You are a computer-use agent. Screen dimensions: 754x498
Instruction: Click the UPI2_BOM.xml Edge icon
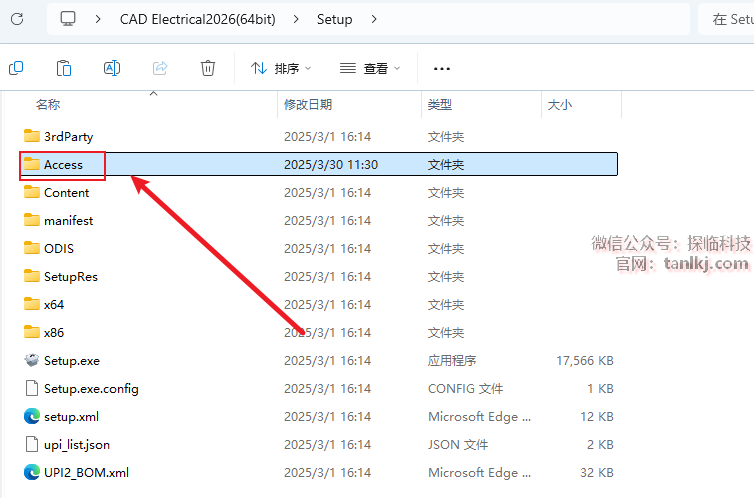32,472
